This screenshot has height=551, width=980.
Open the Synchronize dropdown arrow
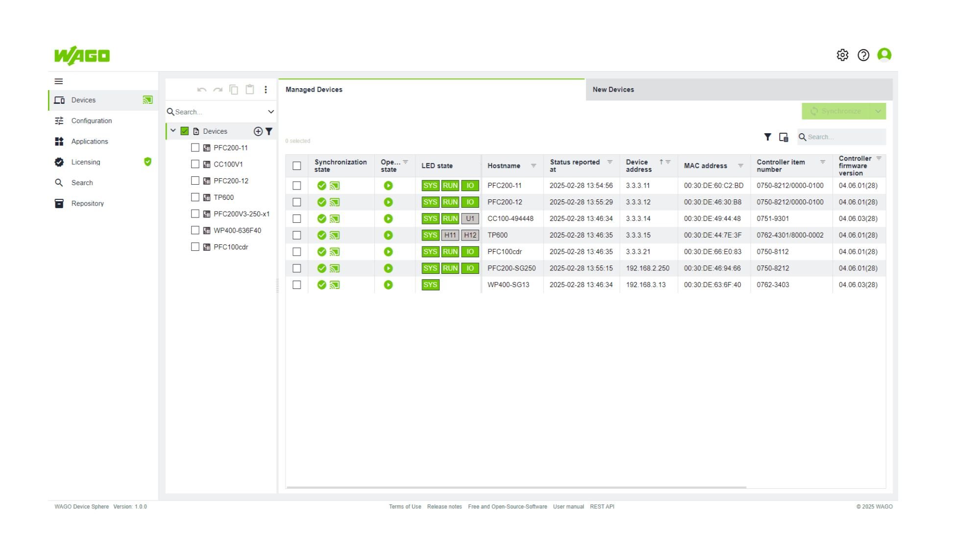click(878, 111)
